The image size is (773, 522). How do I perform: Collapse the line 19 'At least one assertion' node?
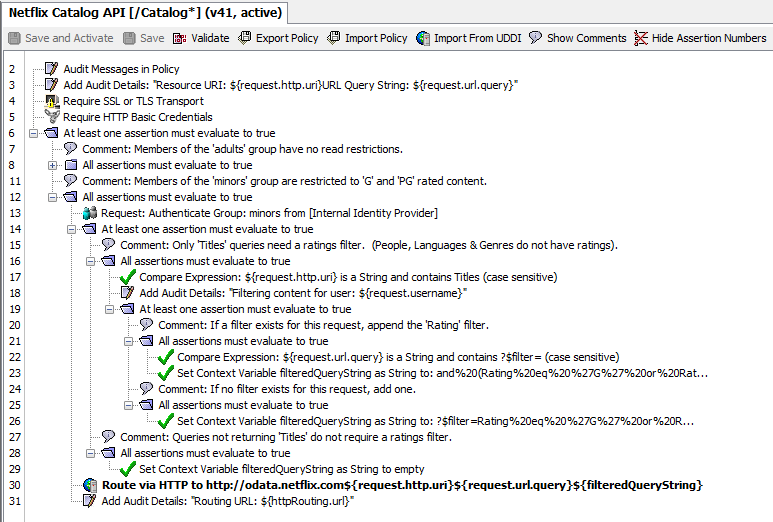pos(109,309)
